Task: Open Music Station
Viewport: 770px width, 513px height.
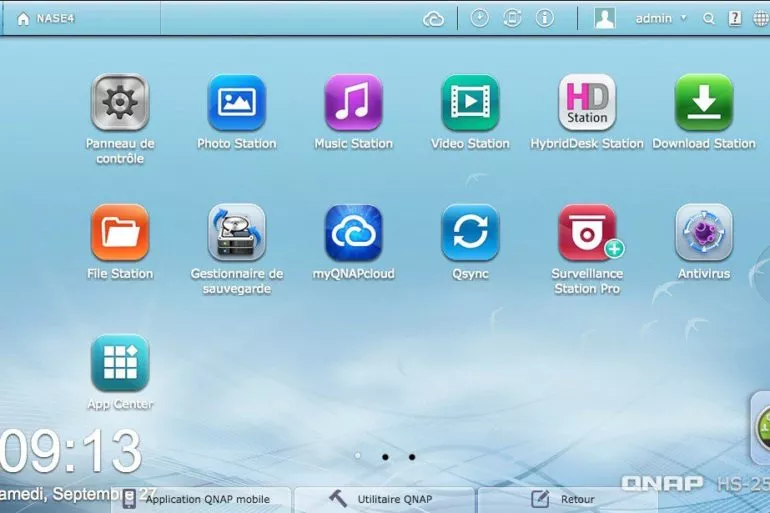Action: click(x=354, y=103)
